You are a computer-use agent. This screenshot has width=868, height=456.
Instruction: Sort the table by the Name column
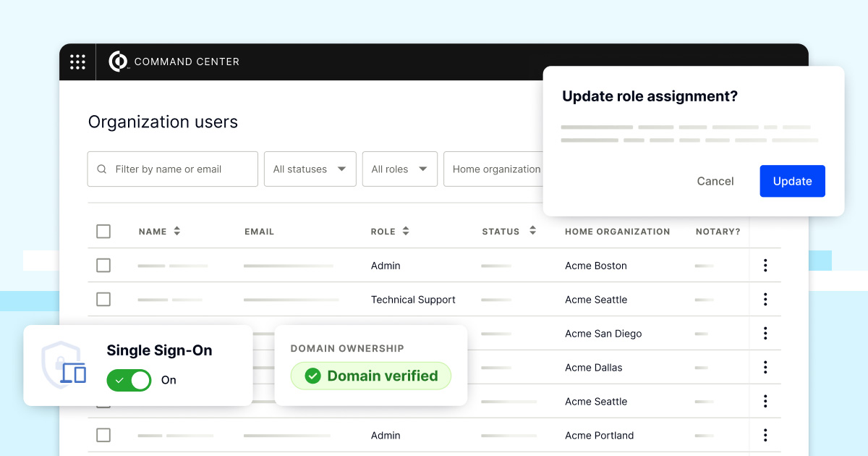click(x=177, y=231)
